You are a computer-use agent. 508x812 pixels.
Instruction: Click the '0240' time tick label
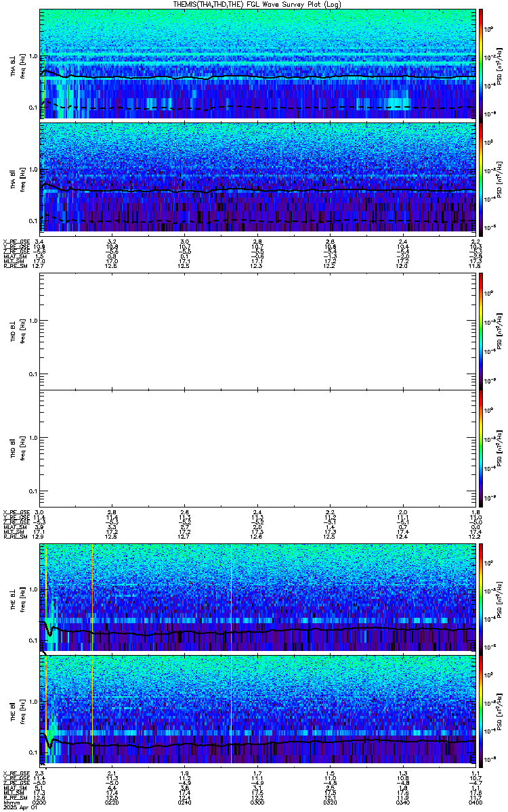(x=185, y=802)
